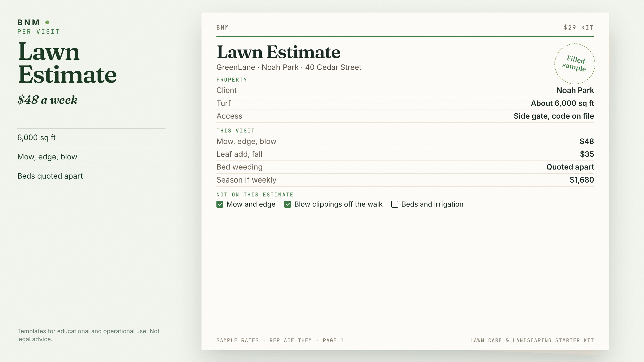Click the Lawn Estimate document title

[278, 52]
